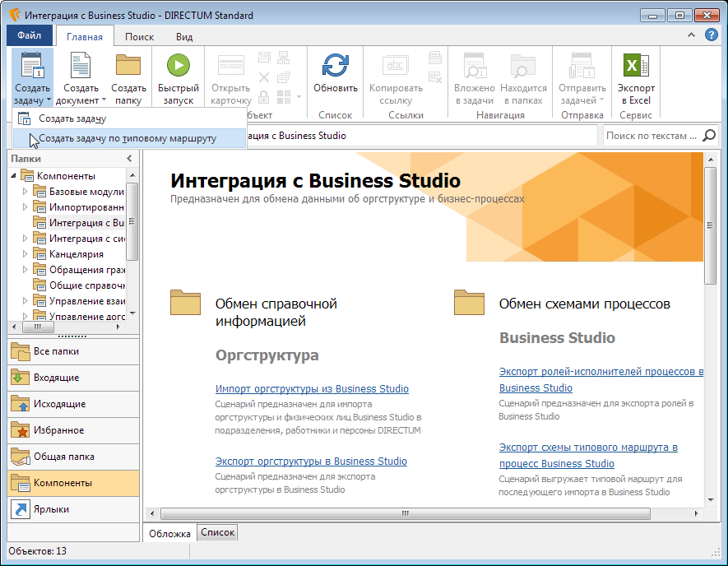Open the Избранное favorites folder
Screen dimensions: 728x566
click(x=73, y=430)
